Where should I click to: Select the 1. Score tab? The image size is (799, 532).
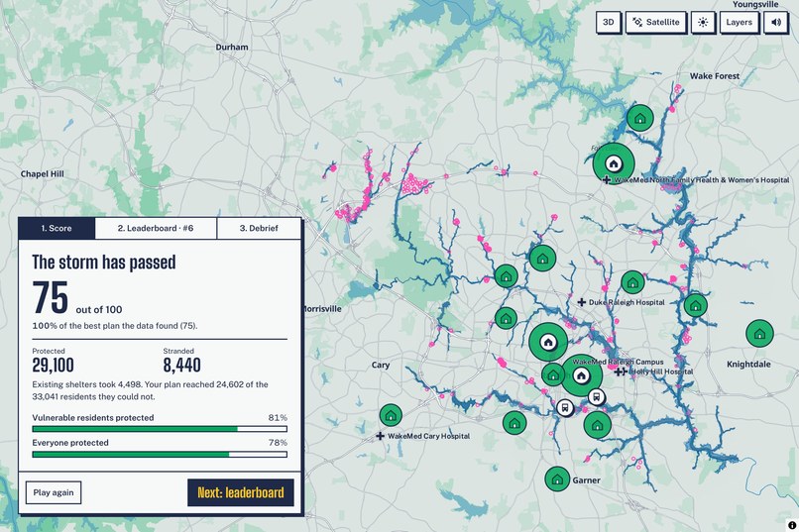pyautogui.click(x=57, y=228)
